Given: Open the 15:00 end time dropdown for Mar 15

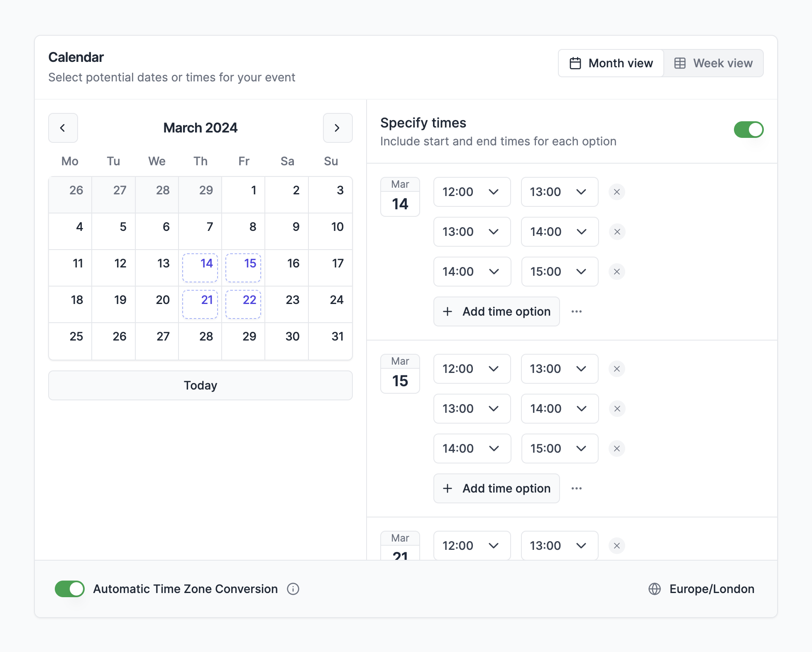Looking at the screenshot, I should (559, 449).
